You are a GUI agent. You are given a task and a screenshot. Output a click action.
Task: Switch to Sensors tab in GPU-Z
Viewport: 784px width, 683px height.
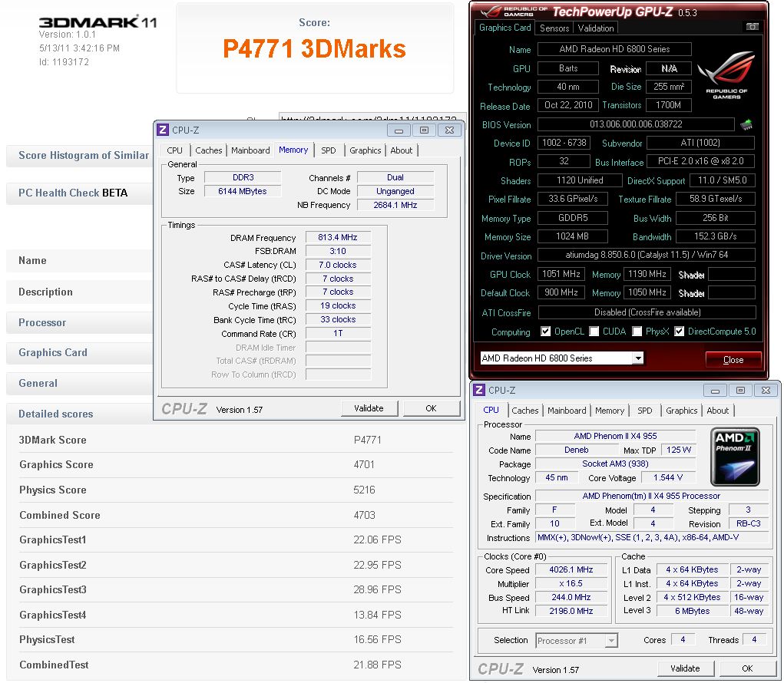(x=554, y=28)
